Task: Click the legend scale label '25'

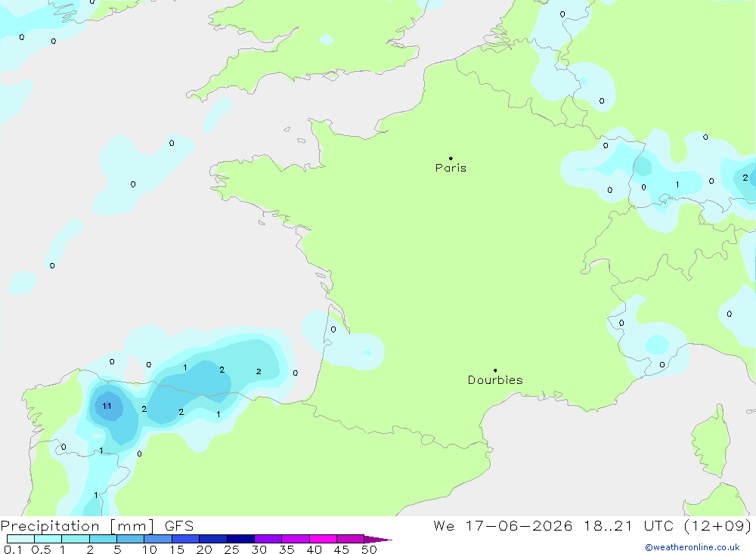Action: 232,549
